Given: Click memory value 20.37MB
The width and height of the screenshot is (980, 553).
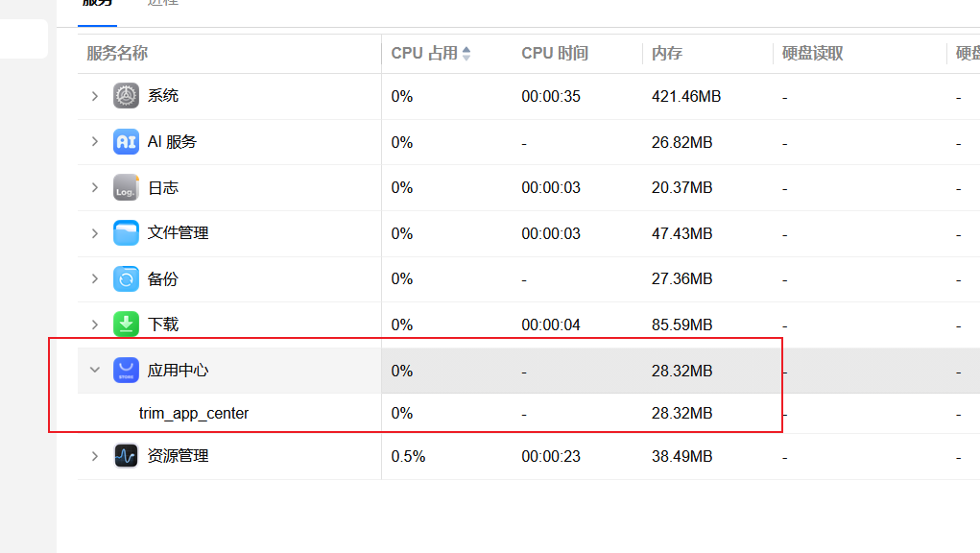Looking at the screenshot, I should (x=681, y=187).
